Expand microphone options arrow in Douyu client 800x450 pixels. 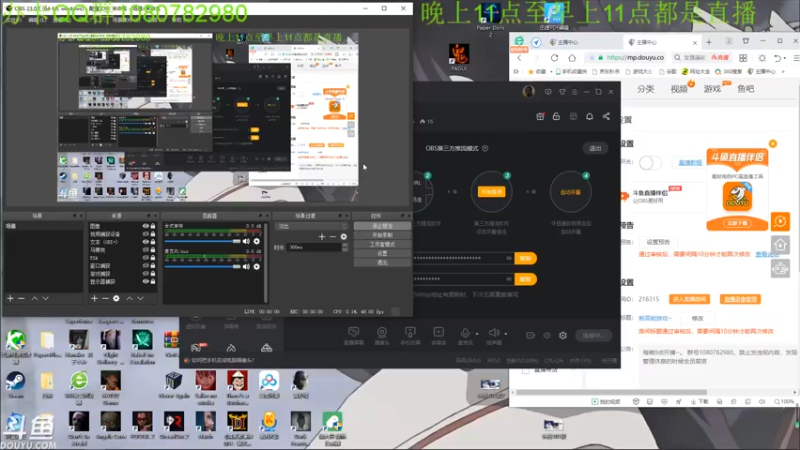(x=477, y=334)
